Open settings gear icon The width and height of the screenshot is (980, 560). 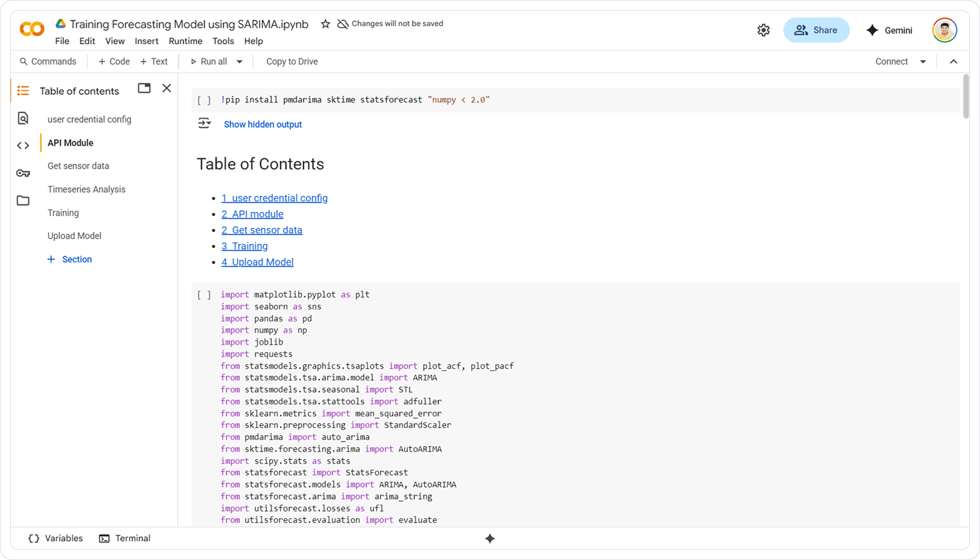click(x=763, y=30)
